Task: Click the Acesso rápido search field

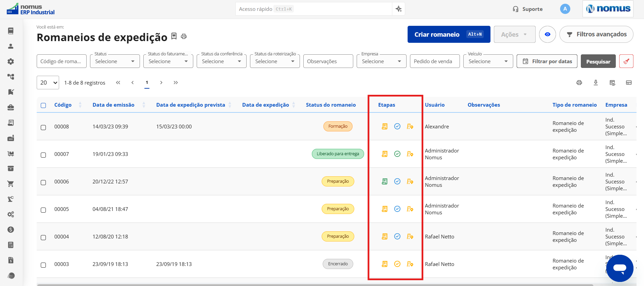Action: (x=314, y=9)
